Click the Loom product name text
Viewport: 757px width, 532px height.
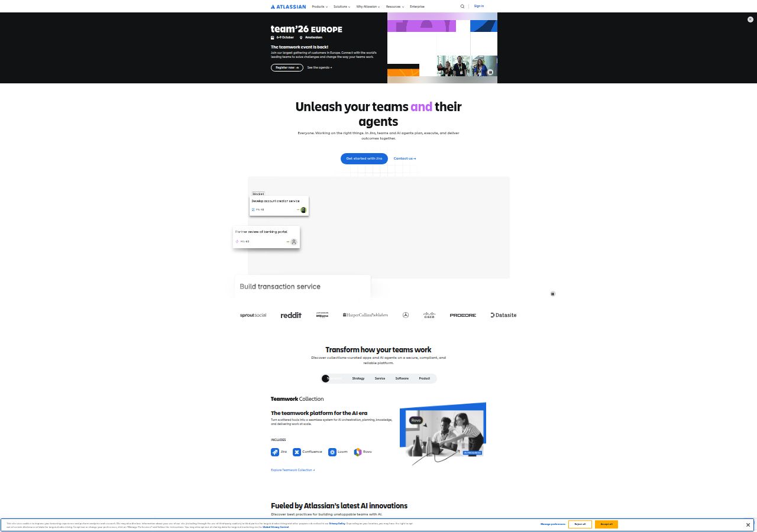click(x=342, y=452)
